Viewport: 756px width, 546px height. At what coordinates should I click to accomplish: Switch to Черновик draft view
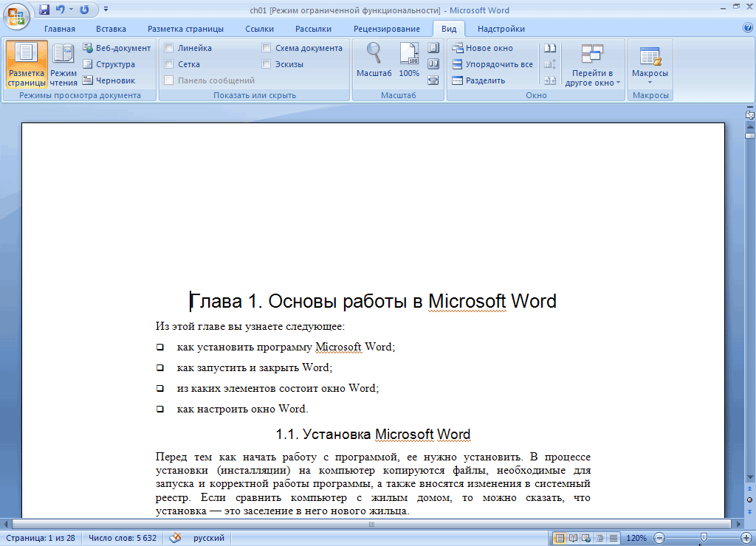coord(109,80)
